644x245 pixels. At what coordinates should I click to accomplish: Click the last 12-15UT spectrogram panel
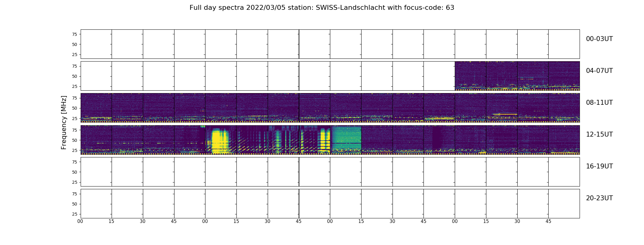564,140
